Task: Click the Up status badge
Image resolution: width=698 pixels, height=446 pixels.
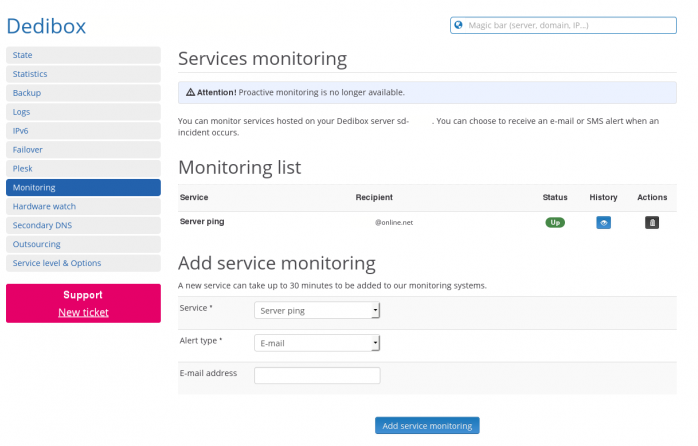Action: (555, 222)
